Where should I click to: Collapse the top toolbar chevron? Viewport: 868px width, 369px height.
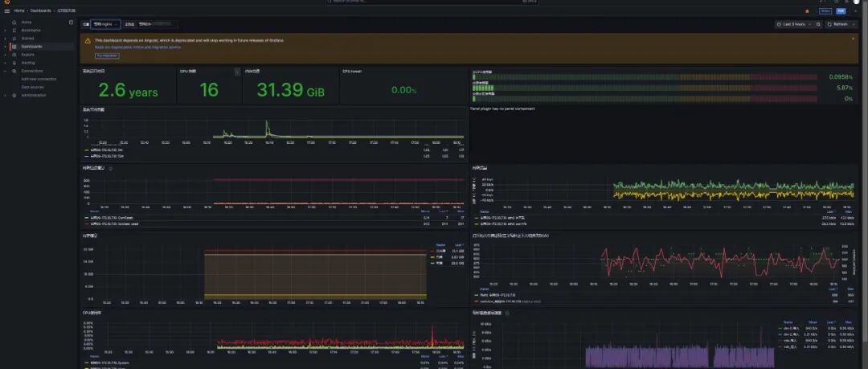[856, 10]
